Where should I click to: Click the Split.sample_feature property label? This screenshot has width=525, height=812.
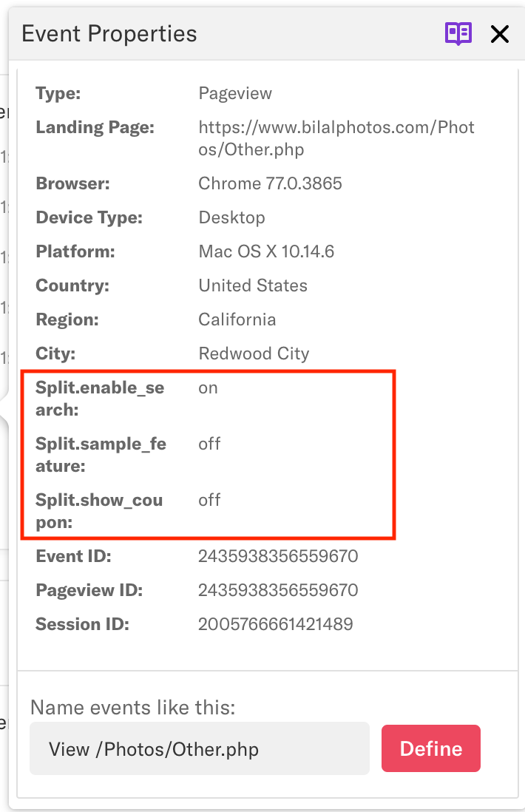[101, 455]
